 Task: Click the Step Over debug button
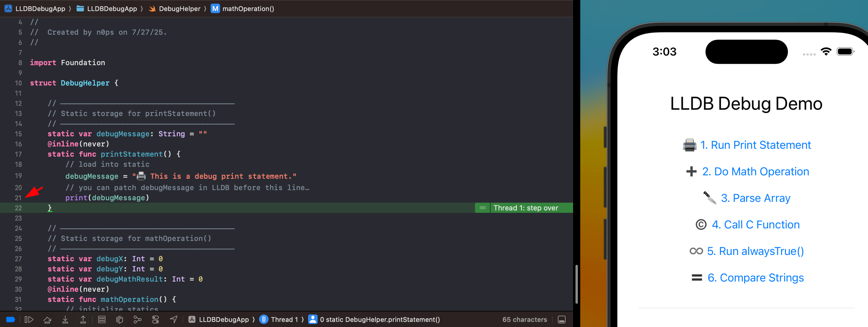(x=47, y=320)
